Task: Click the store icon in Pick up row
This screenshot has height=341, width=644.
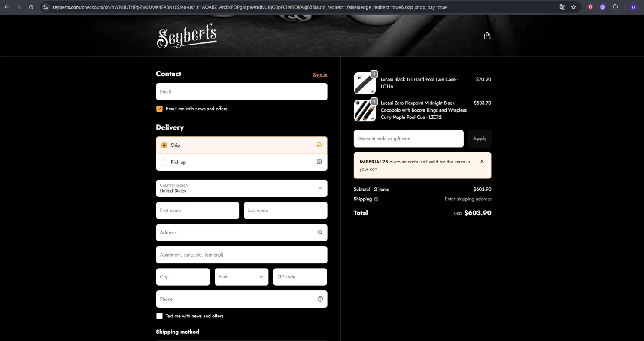Action: [319, 162]
